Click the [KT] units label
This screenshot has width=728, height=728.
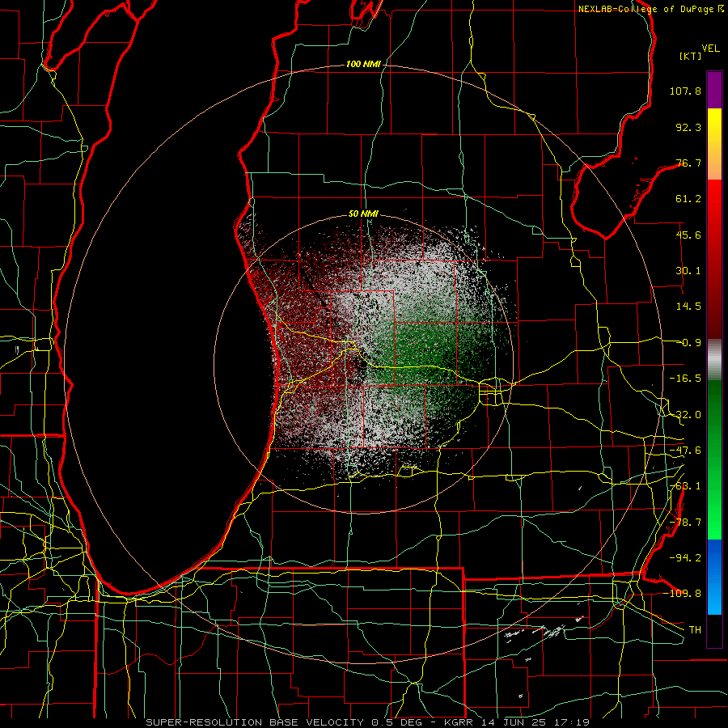[691, 56]
